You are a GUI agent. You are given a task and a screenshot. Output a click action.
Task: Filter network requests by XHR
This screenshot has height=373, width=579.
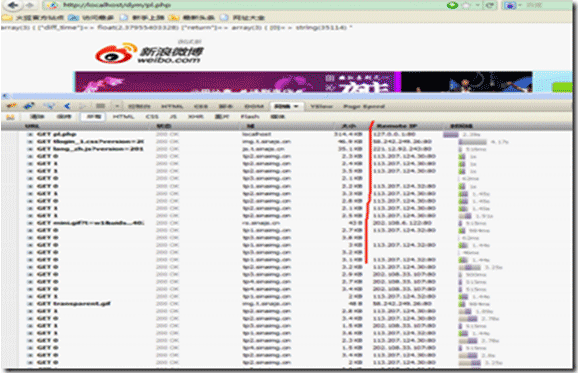[196, 117]
